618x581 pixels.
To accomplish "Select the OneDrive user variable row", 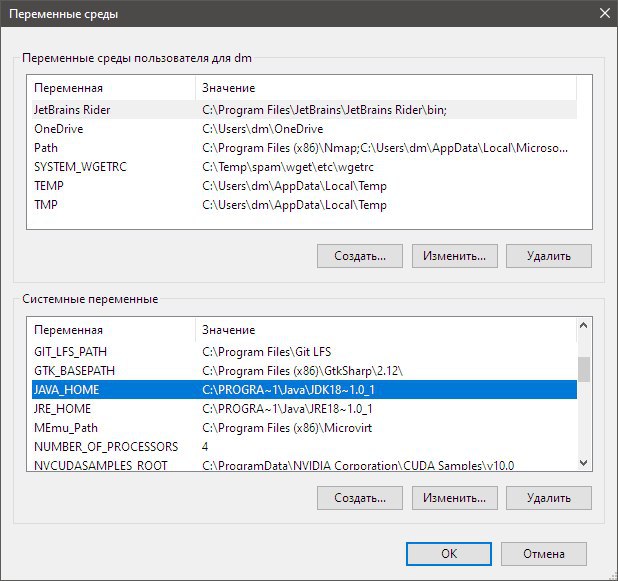I will [x=304, y=129].
